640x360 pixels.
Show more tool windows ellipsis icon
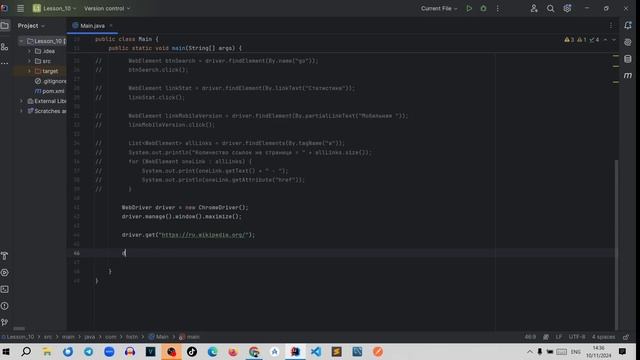pos(4,64)
